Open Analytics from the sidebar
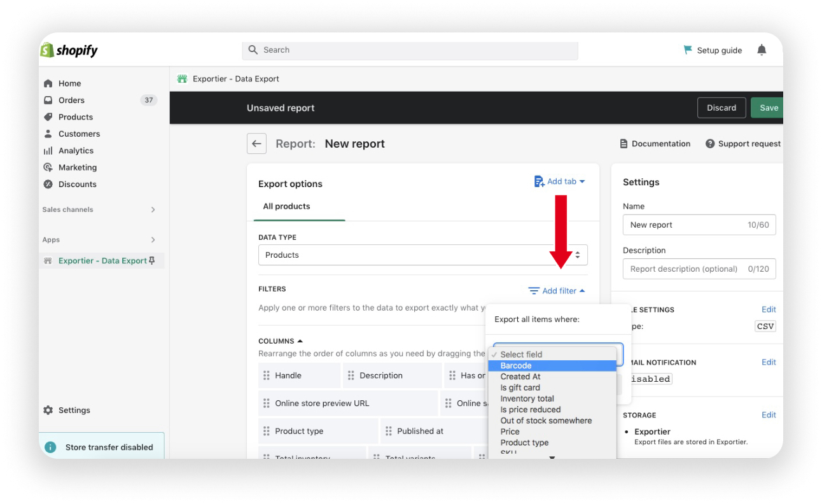 [76, 150]
